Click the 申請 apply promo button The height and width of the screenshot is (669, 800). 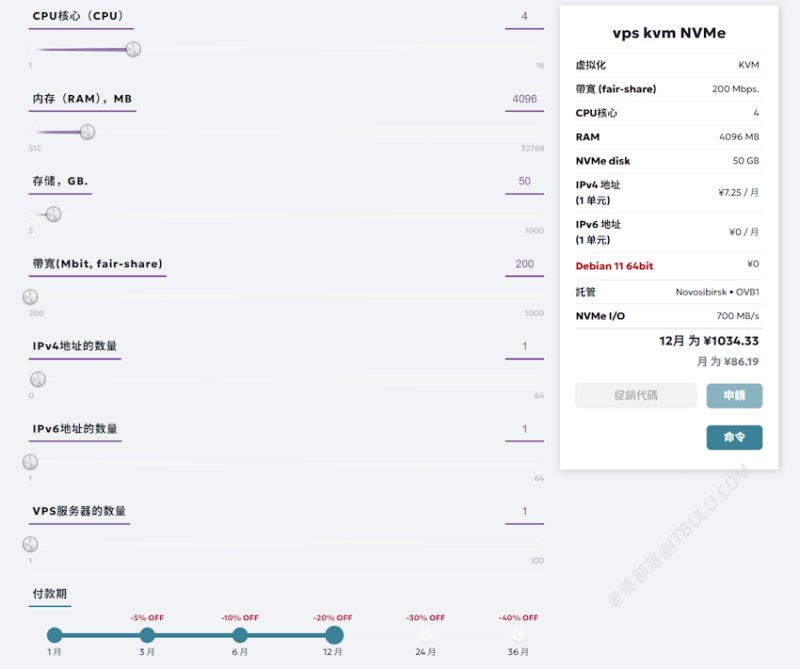click(x=734, y=395)
